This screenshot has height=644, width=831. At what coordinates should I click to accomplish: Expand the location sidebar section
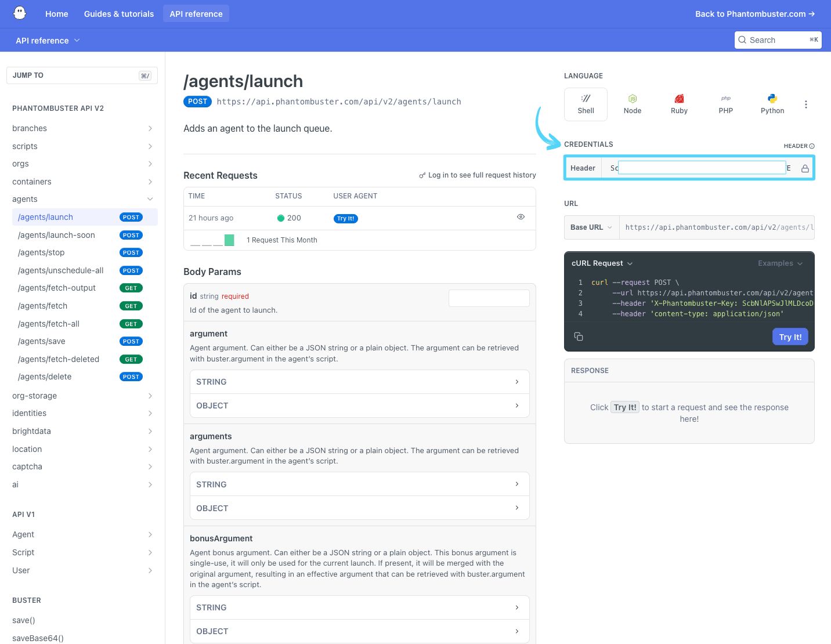[x=150, y=449]
